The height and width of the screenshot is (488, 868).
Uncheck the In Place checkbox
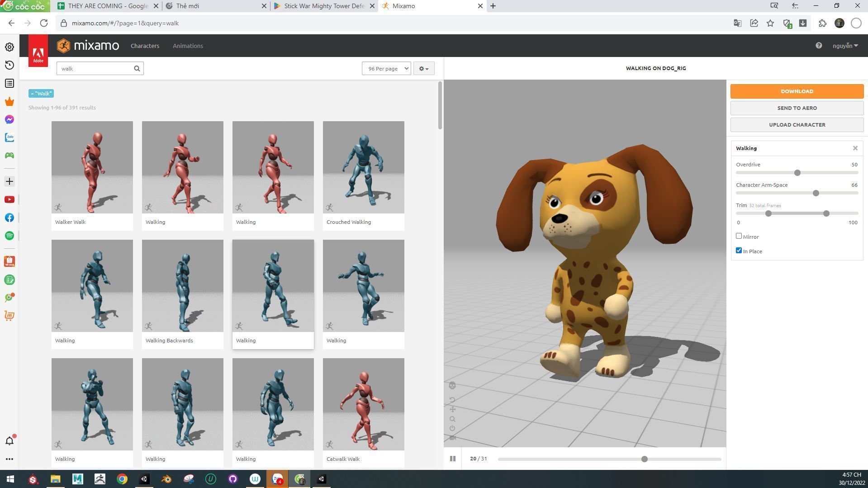(x=739, y=251)
